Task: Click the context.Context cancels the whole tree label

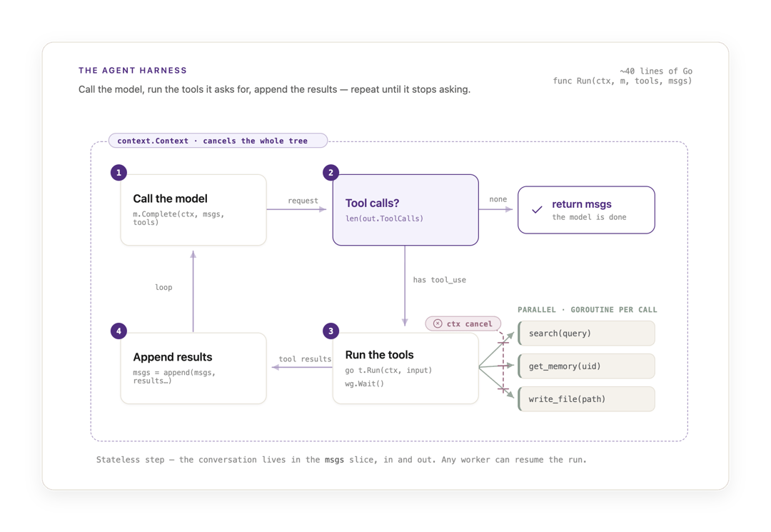Action: [x=218, y=141]
